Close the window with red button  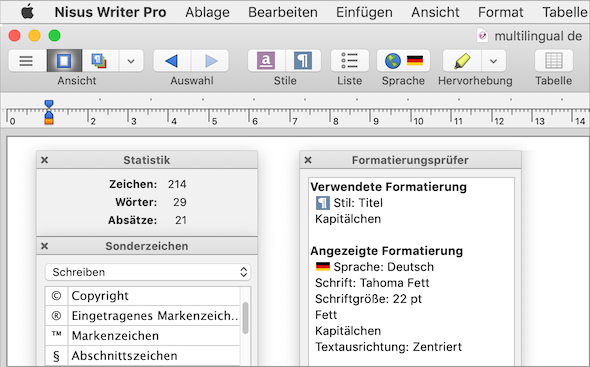click(x=15, y=36)
